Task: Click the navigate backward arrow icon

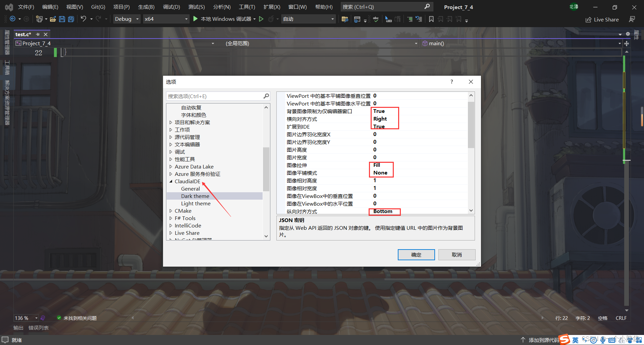Action: (12, 19)
